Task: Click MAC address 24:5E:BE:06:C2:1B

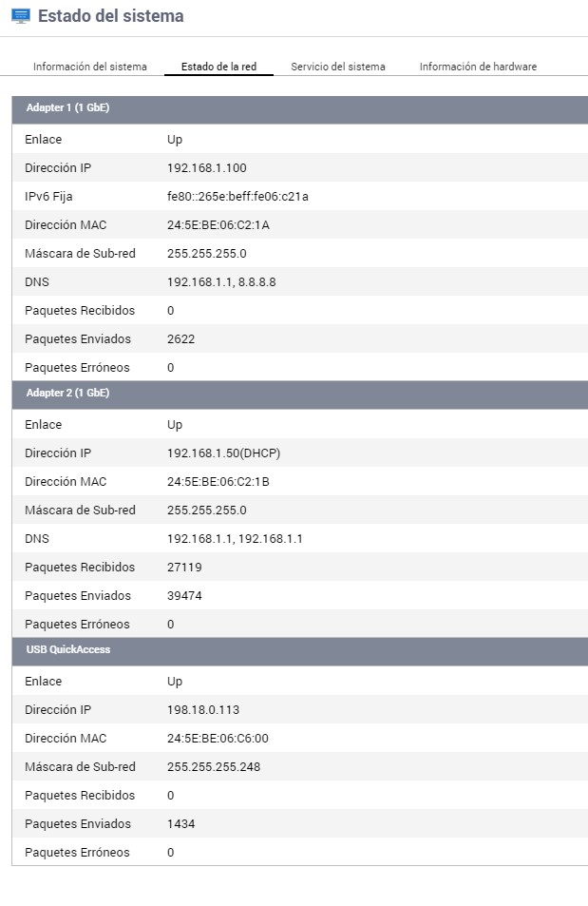Action: [x=218, y=482]
